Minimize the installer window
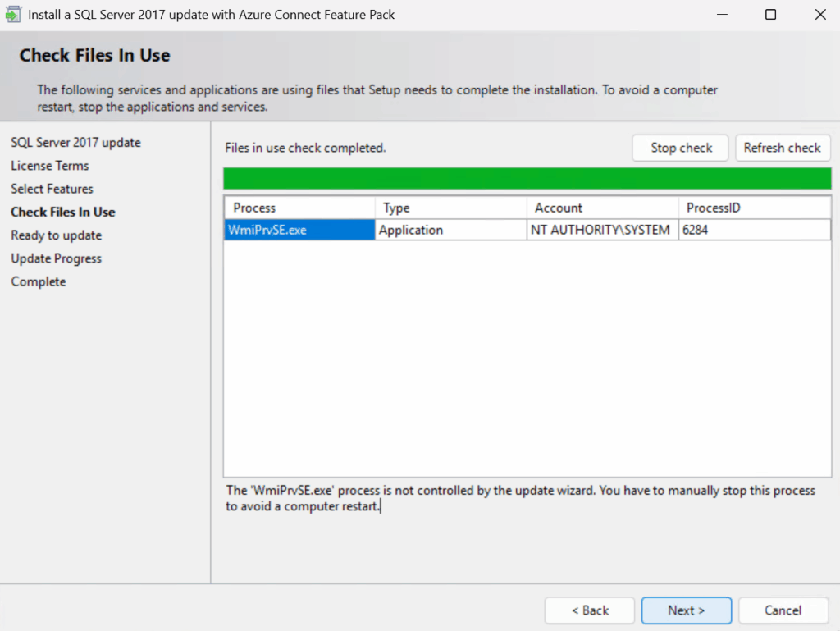Viewport: 840px width, 631px height. click(x=722, y=15)
